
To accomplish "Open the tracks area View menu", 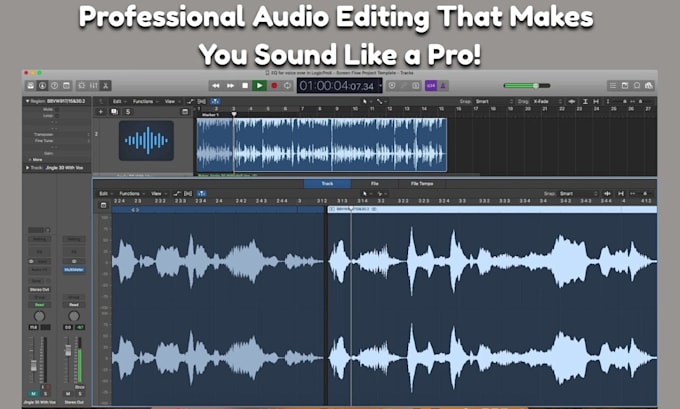I will point(171,101).
